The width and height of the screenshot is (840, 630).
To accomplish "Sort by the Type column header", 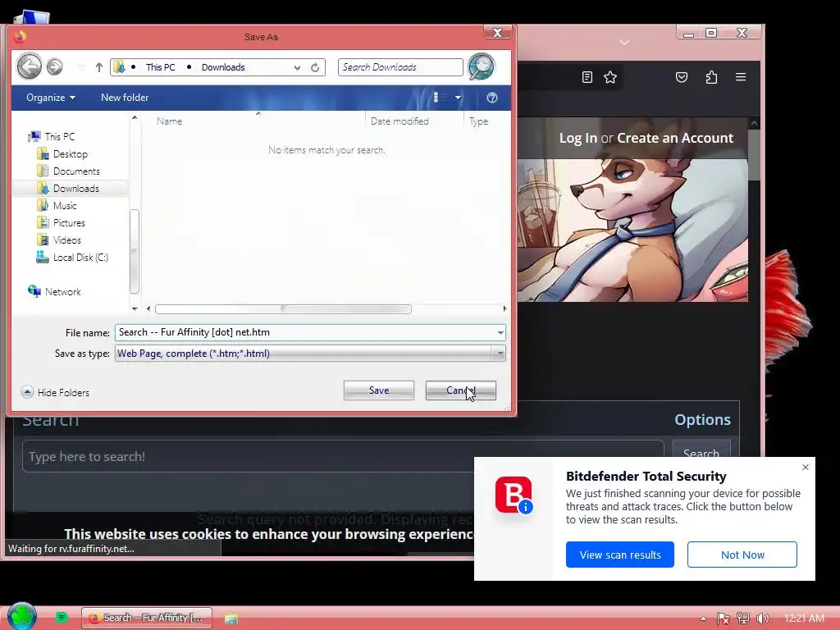I will coord(478,121).
